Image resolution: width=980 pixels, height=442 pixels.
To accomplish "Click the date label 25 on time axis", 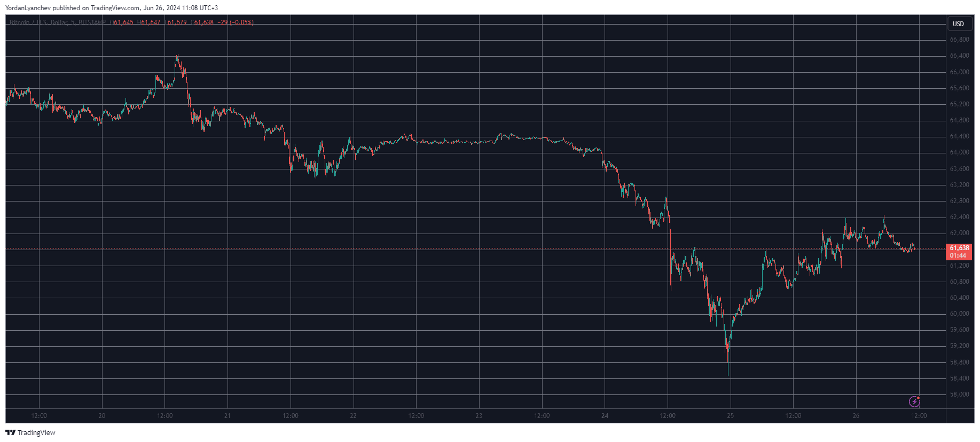I will coord(731,416).
